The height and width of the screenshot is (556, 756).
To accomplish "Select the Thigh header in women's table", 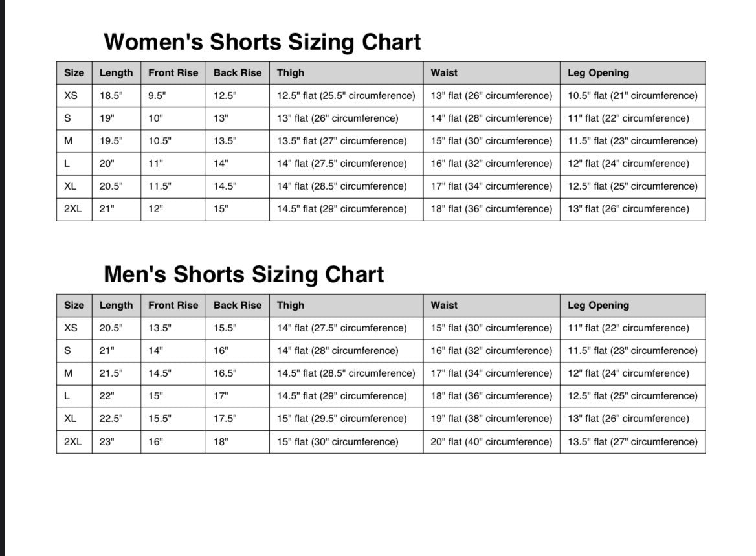I will point(346,72).
